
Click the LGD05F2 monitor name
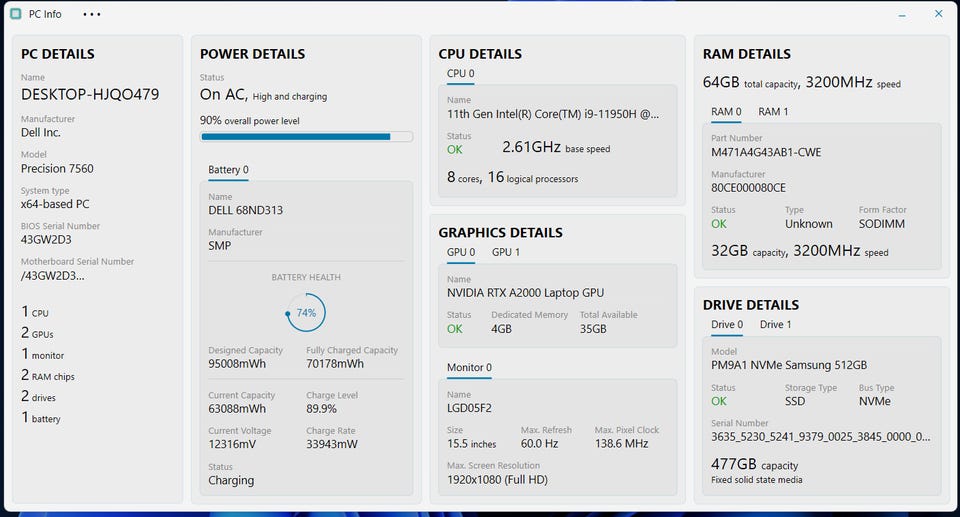click(469, 408)
